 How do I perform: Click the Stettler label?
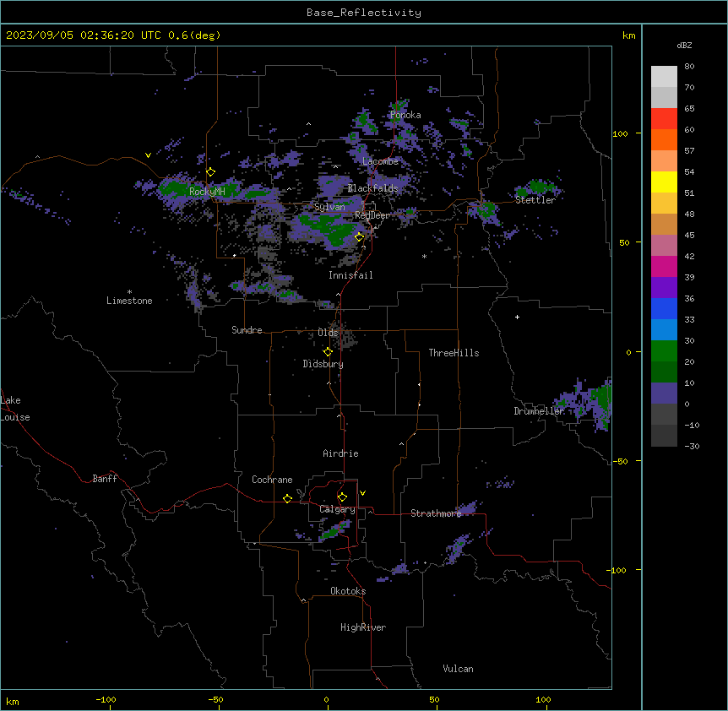(x=535, y=200)
